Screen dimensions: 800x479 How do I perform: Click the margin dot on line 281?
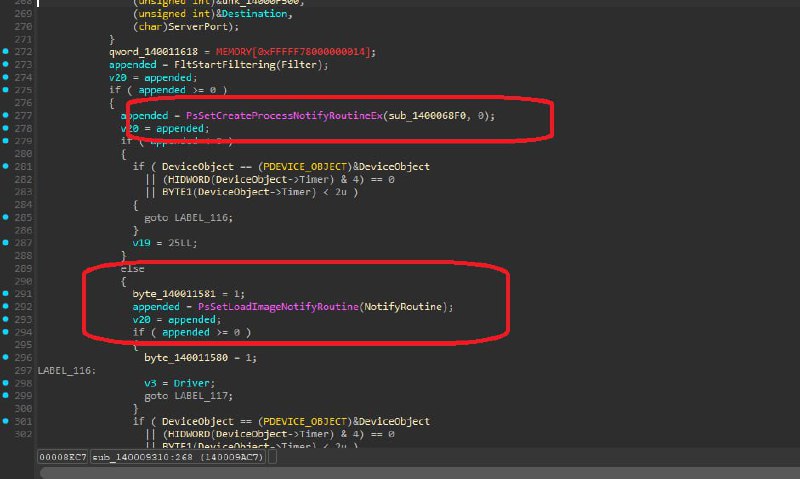coord(6,166)
